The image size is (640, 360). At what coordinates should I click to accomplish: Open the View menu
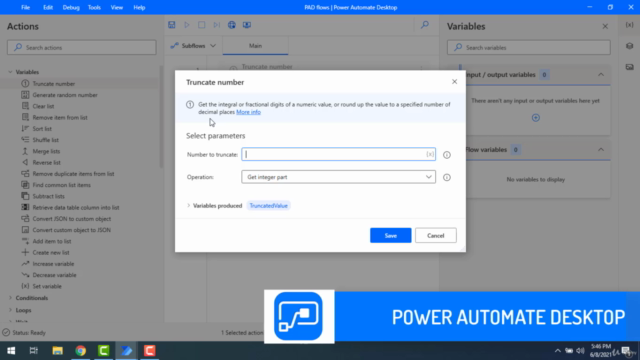pyautogui.click(x=117, y=7)
